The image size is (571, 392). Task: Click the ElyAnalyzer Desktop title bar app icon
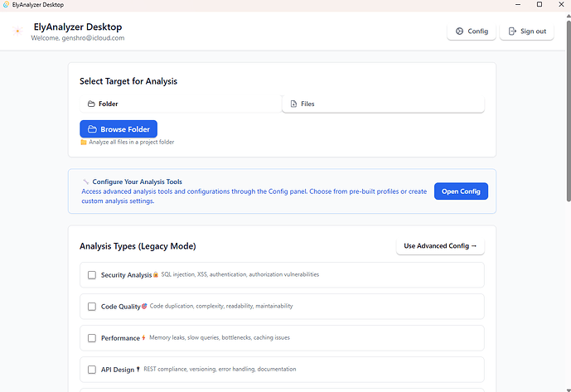point(6,5)
